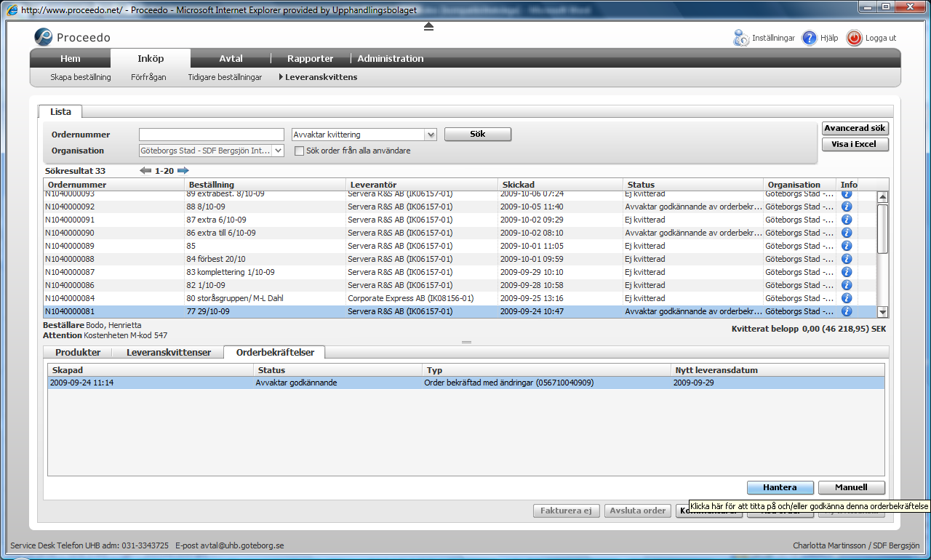This screenshot has width=931, height=560.
Task: Open info icon for order N1040000092
Action: click(x=847, y=207)
